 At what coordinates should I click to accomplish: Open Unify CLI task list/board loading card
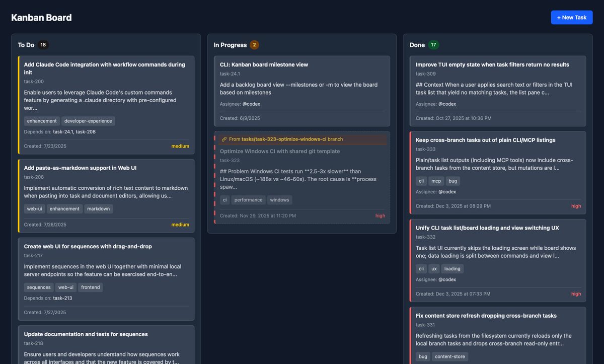[498, 260]
